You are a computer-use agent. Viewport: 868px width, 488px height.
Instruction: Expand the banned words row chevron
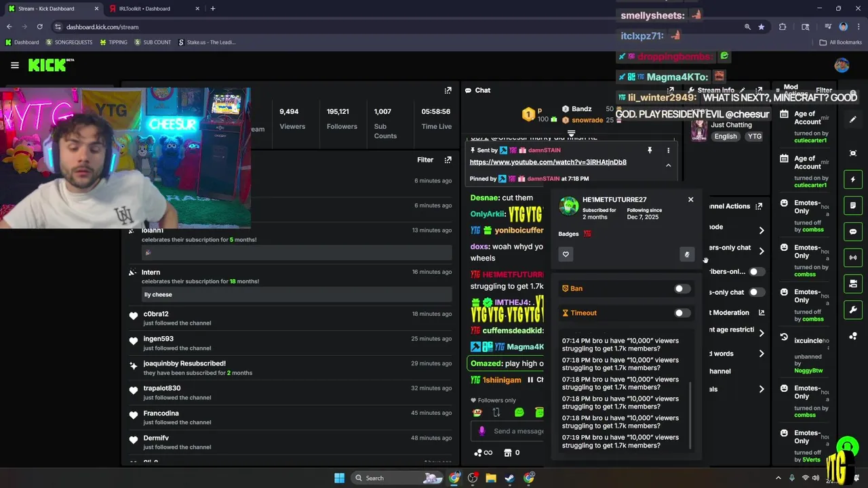coord(761,353)
